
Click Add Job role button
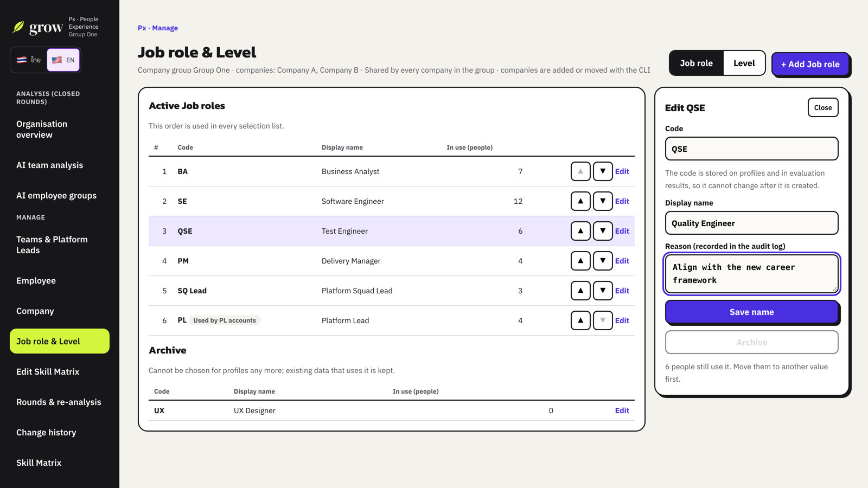click(810, 64)
